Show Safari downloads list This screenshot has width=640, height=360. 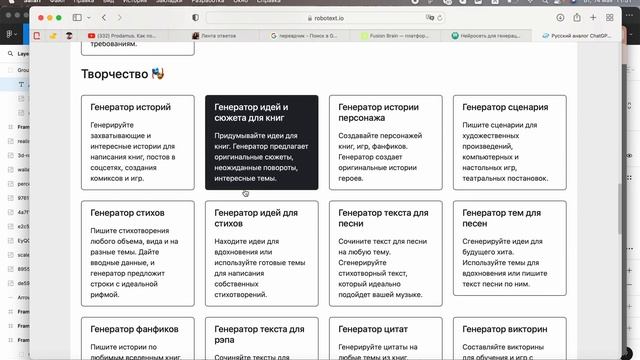coord(560,18)
